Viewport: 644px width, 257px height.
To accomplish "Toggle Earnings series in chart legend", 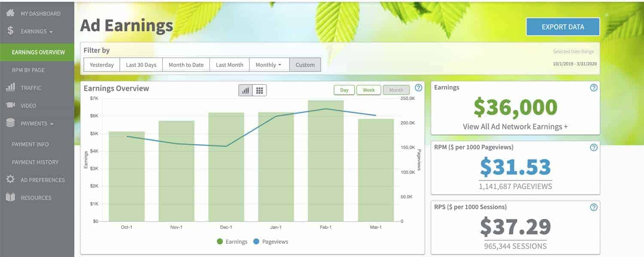I will click(x=233, y=242).
